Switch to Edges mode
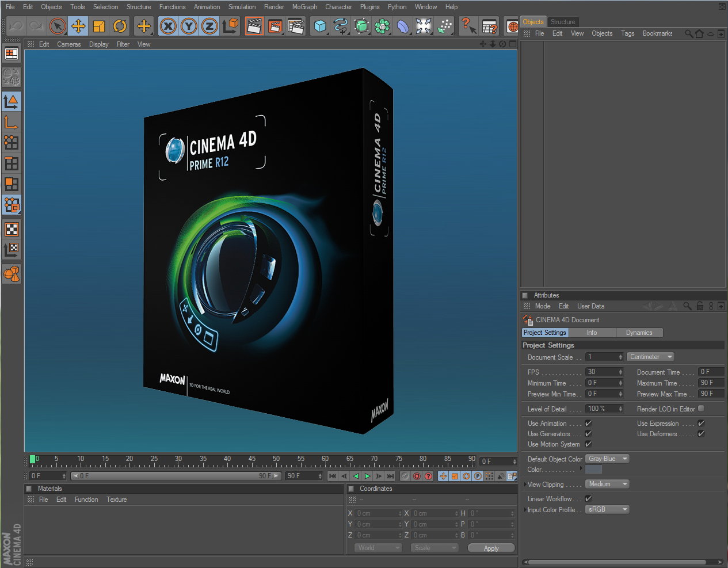 click(12, 163)
